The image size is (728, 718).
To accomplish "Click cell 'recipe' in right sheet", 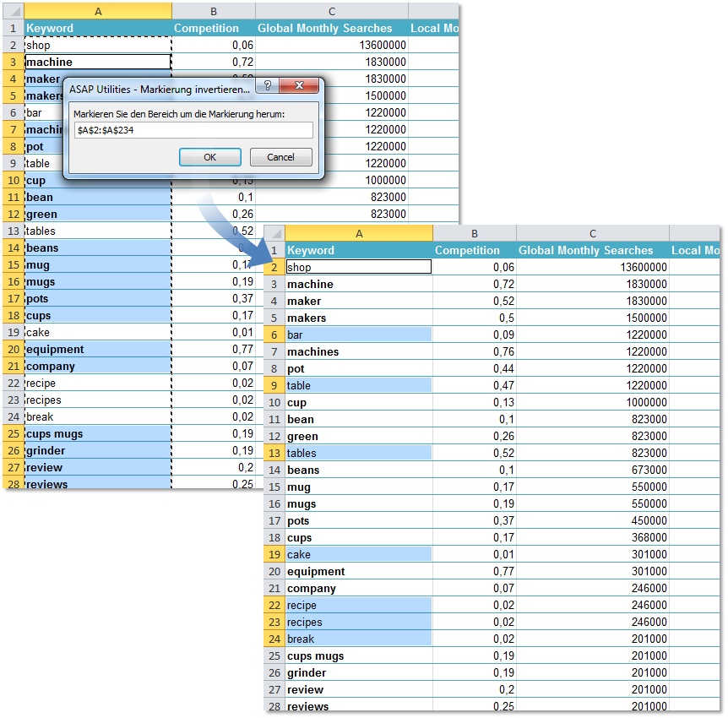I will coord(359,605).
